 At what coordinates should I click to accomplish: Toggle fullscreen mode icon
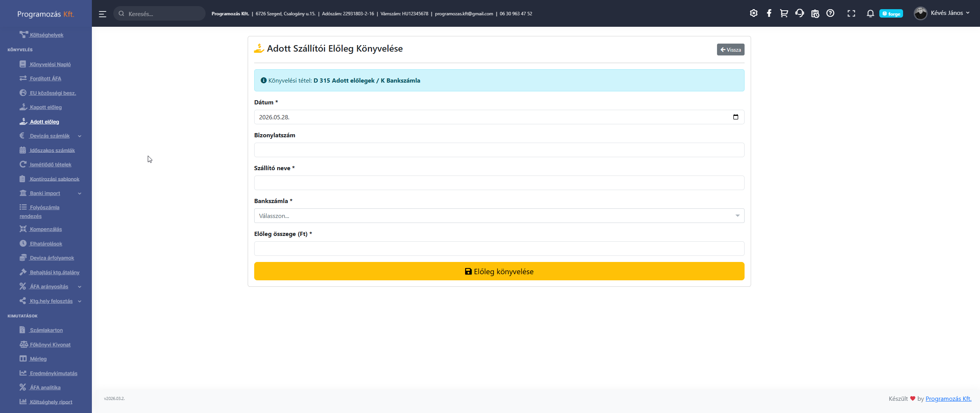click(851, 14)
